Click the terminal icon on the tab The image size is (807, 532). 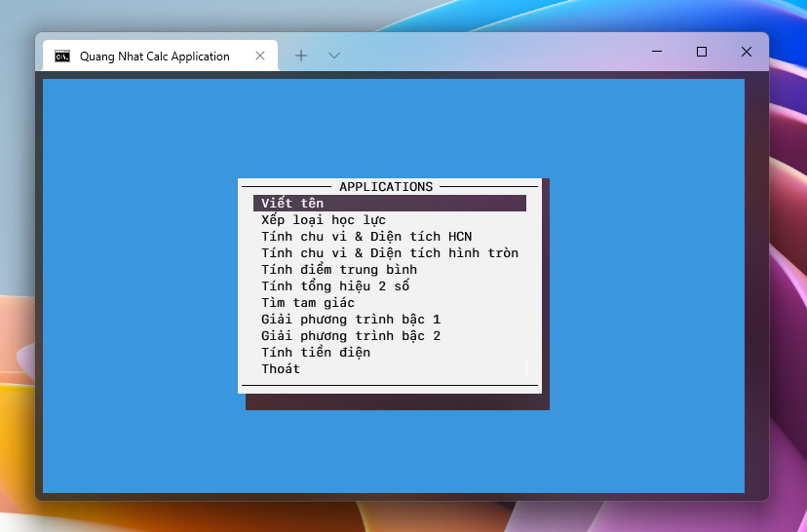pyautogui.click(x=62, y=57)
